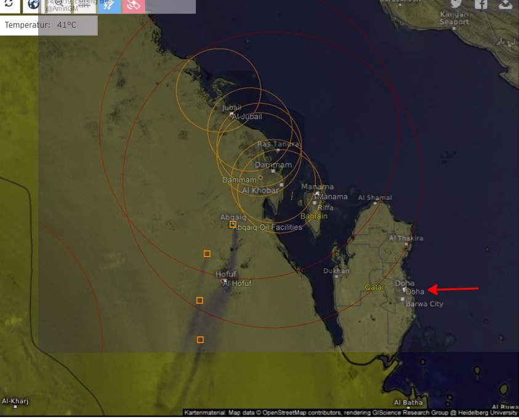
Task: Click the refresh arrows icon
Action: [9, 5]
